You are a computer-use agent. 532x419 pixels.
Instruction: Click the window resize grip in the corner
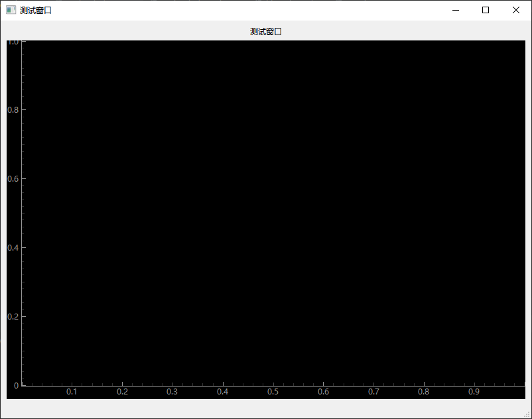coord(527,414)
